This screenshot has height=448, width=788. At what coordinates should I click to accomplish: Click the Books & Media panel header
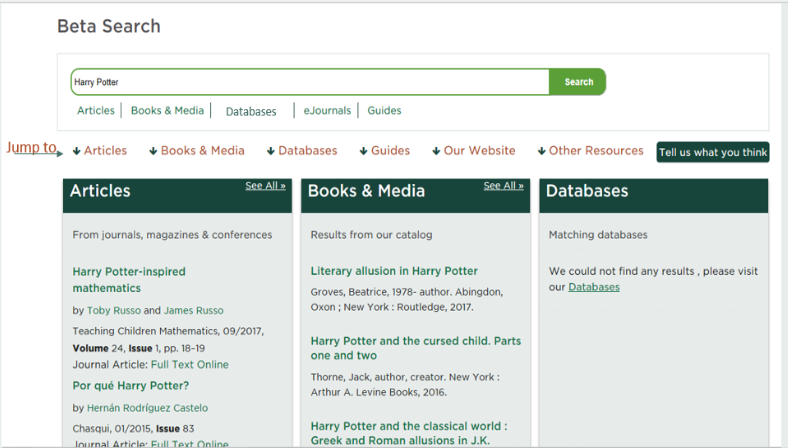click(x=416, y=196)
